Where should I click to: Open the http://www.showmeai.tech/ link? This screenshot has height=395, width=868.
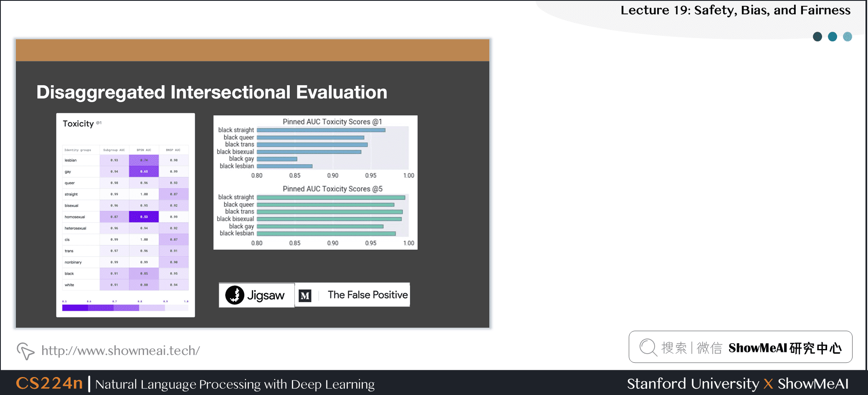click(x=121, y=350)
